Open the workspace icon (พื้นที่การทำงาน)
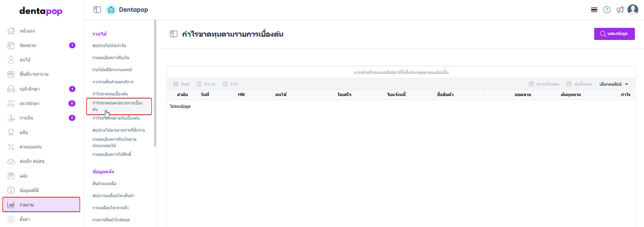 [11, 74]
